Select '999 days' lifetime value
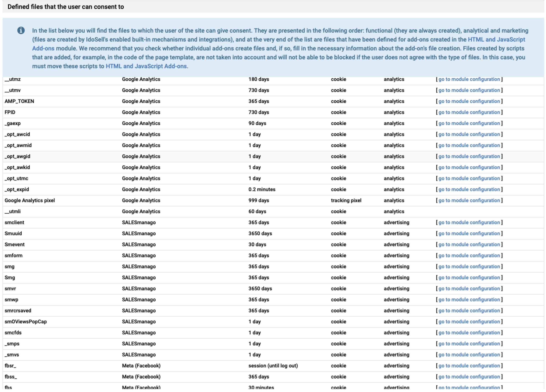The width and height of the screenshot is (546, 392). [x=259, y=200]
